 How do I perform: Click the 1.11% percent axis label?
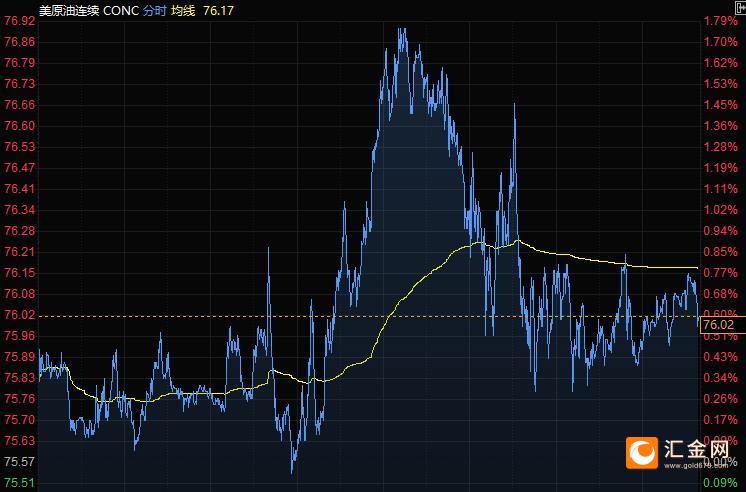click(x=721, y=189)
